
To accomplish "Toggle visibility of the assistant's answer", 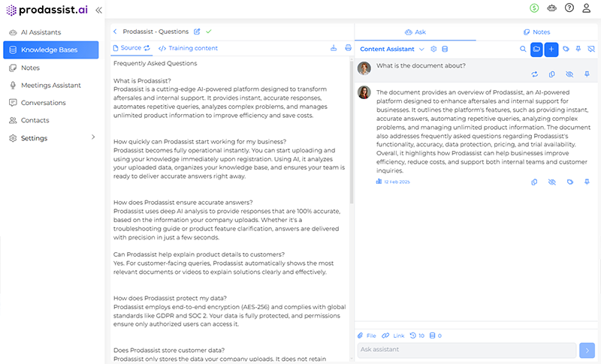I will click(551, 182).
